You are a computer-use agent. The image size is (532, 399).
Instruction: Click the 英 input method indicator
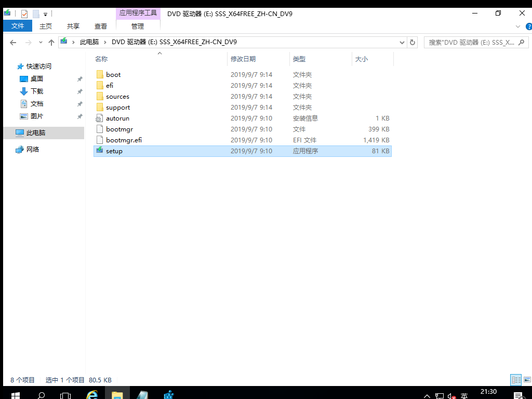tap(464, 395)
